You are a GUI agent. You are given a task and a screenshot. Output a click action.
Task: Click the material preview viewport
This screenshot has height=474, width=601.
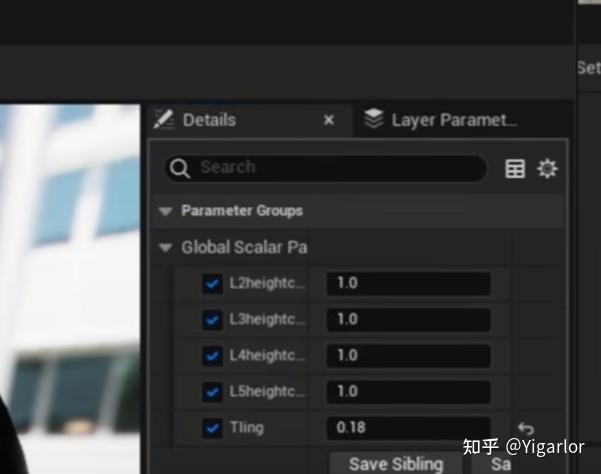70,289
